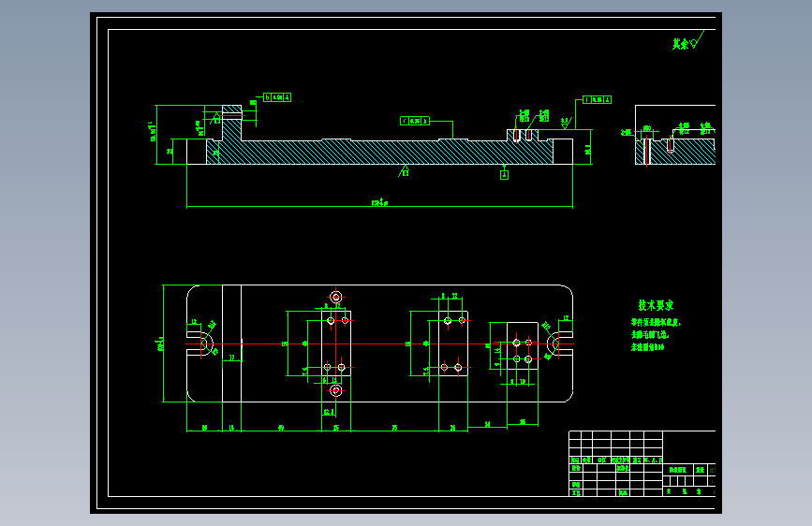Screen dimensions: 812x526
Task: Select the concentric hole above the left pad
Action: pyautogui.click(x=335, y=297)
